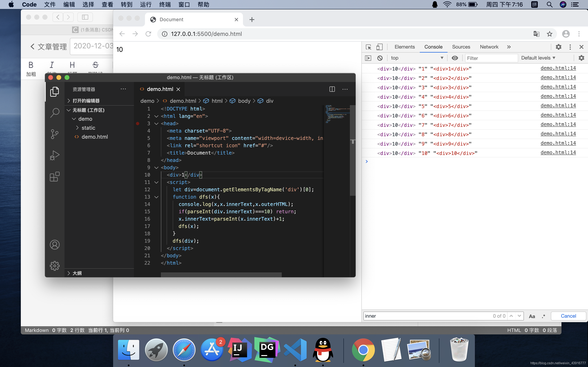Click the inspect element picker icon
This screenshot has height=367, width=588.
click(x=368, y=47)
